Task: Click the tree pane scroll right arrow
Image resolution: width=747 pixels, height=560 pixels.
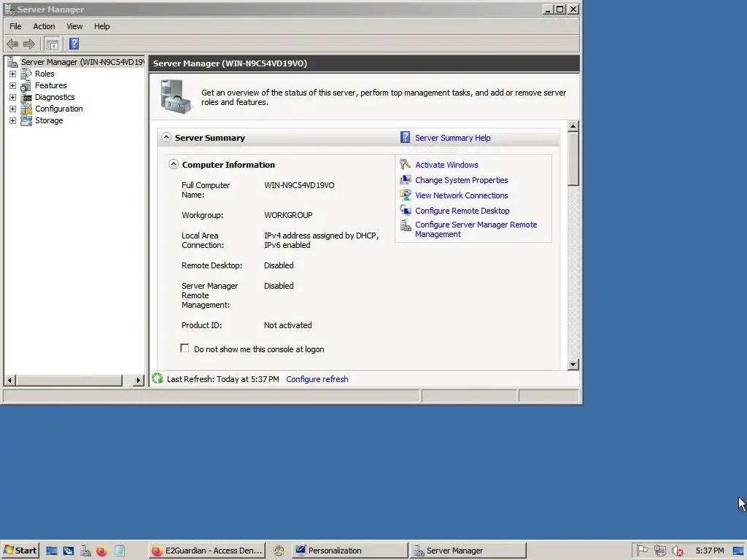Action: (138, 380)
